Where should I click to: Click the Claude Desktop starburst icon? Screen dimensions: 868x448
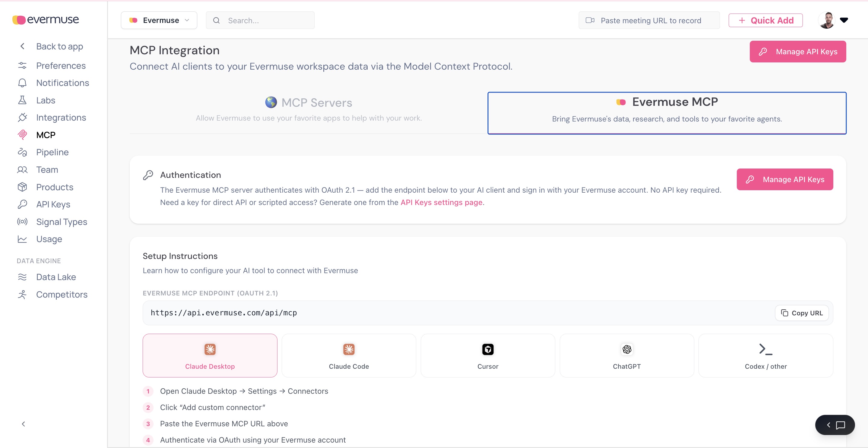tap(210, 349)
